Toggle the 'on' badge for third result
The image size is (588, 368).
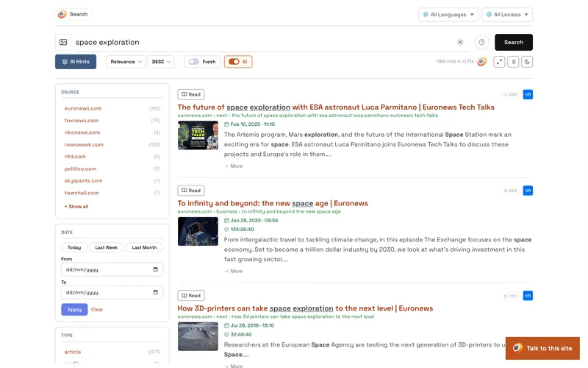coord(528,296)
